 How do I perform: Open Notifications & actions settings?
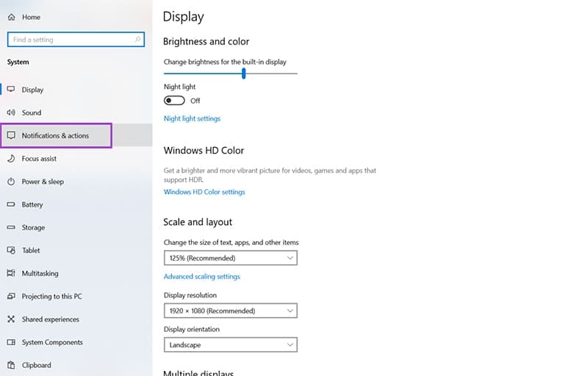[56, 135]
